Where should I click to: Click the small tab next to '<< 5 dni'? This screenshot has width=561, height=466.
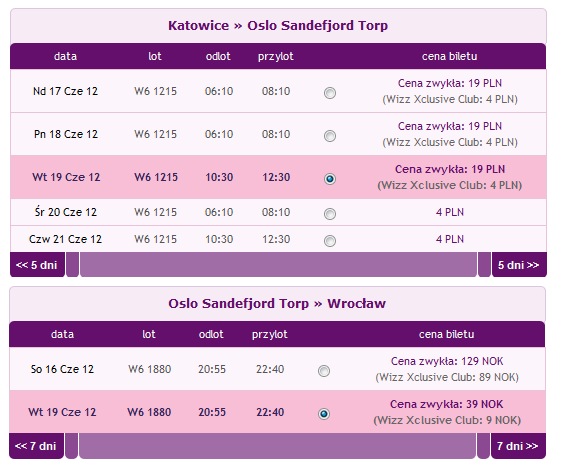(x=72, y=265)
